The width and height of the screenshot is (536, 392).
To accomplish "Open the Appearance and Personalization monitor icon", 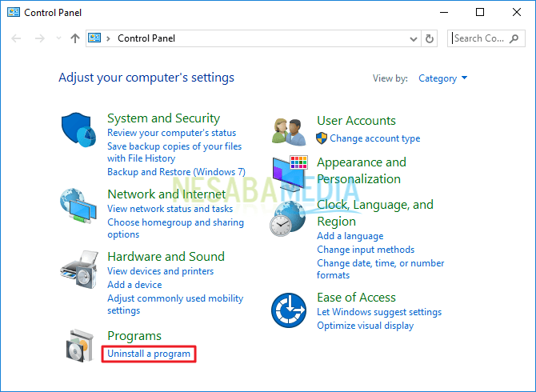I will 290,174.
